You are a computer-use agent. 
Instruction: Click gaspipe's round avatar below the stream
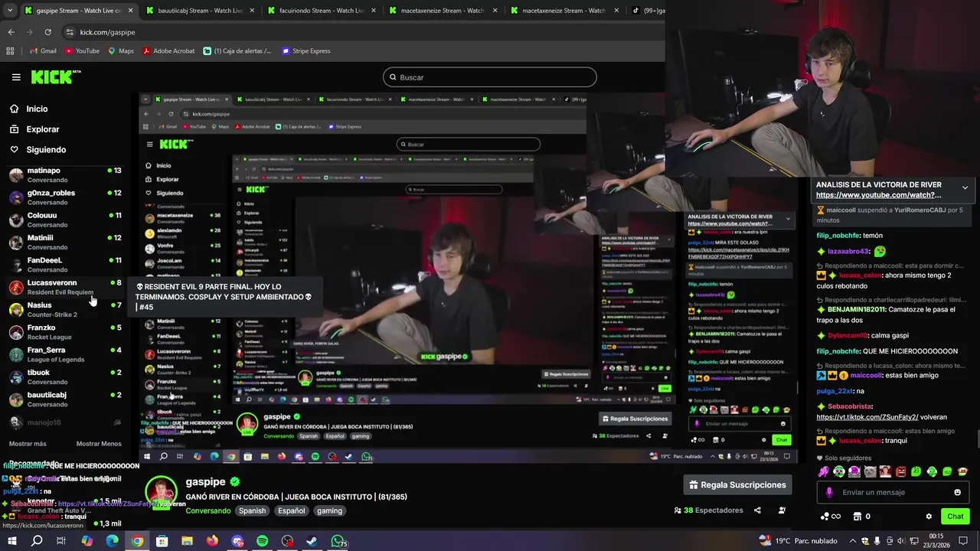pyautogui.click(x=162, y=492)
